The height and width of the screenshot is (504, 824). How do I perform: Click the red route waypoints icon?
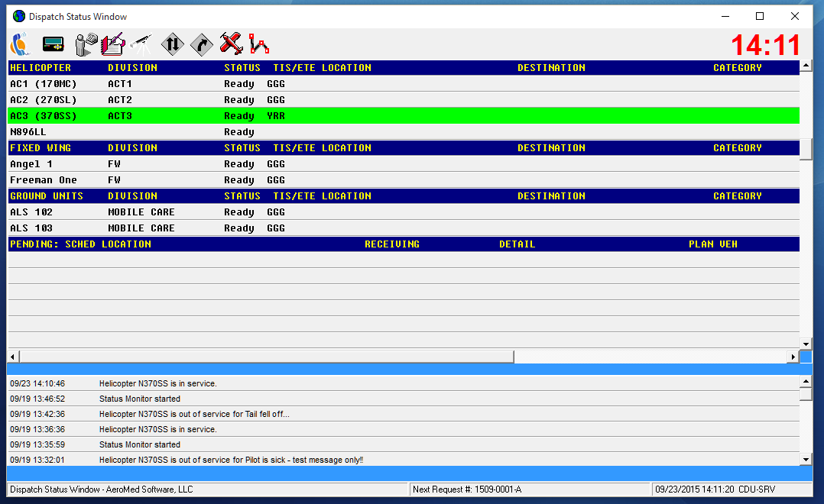[259, 44]
